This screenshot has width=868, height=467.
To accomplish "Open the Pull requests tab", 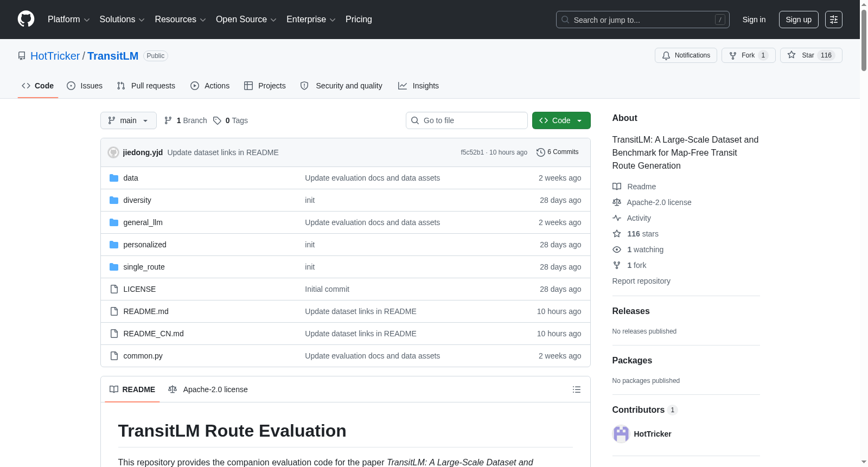I will pyautogui.click(x=146, y=86).
